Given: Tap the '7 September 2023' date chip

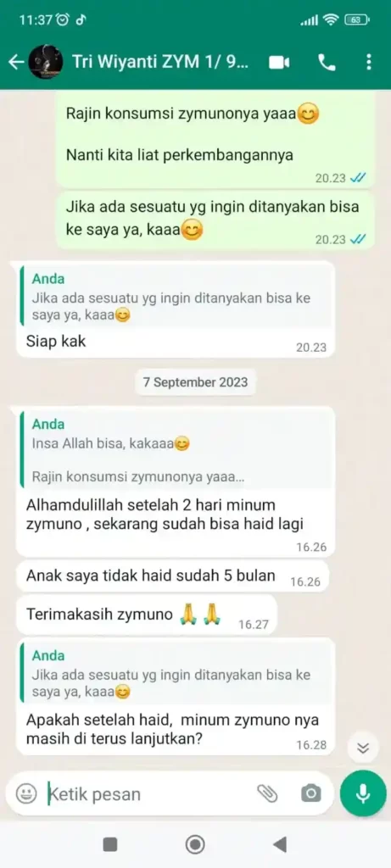Looking at the screenshot, I should [195, 382].
